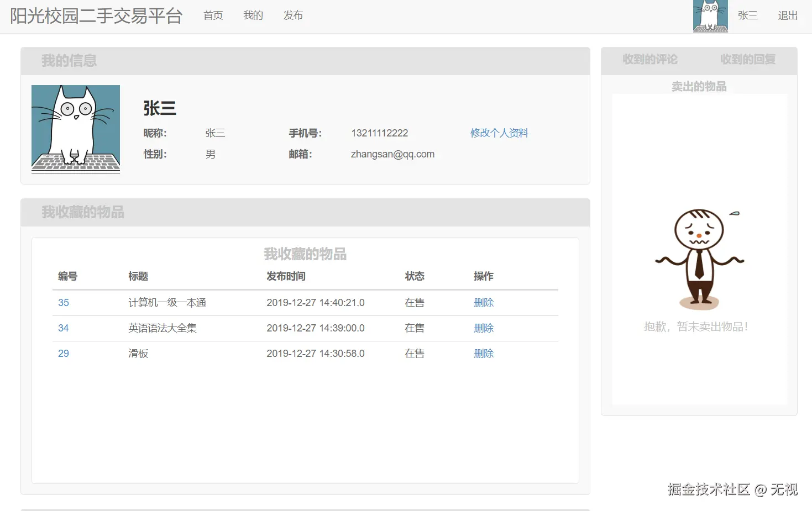Click the 男 gender value
This screenshot has width=812, height=511.
(x=211, y=154)
